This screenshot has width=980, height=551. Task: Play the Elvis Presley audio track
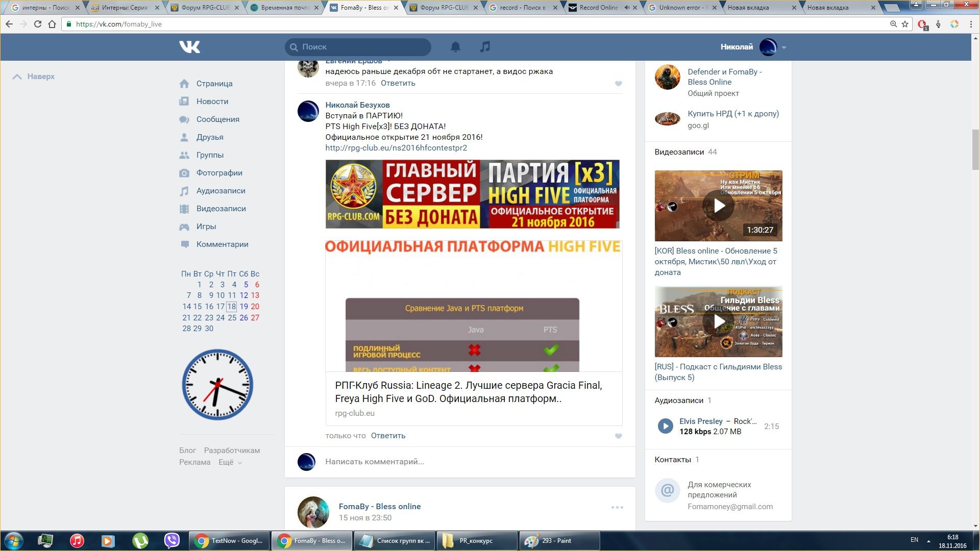point(665,426)
